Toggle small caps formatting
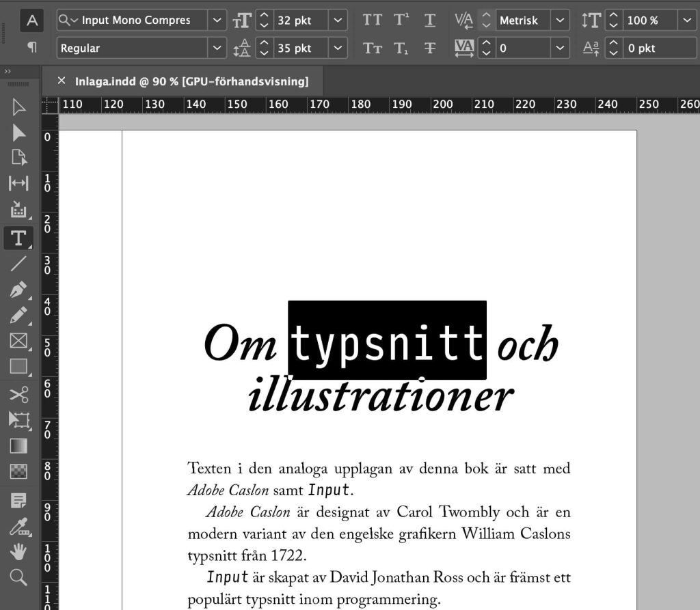 click(x=373, y=48)
